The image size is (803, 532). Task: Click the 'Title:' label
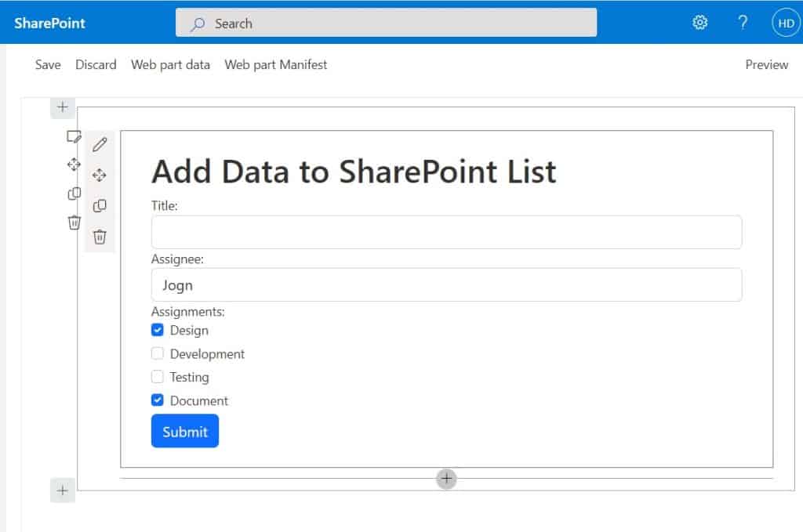(165, 205)
